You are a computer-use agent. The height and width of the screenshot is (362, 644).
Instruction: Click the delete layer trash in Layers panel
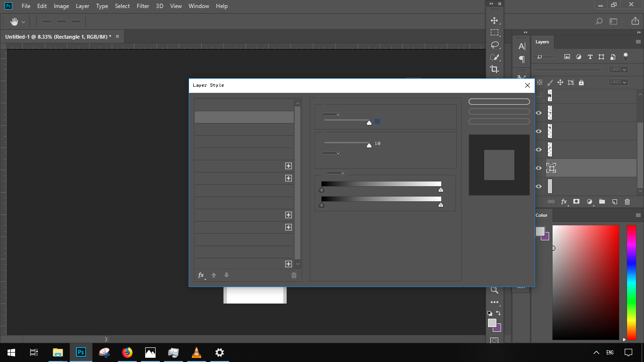[627, 202]
